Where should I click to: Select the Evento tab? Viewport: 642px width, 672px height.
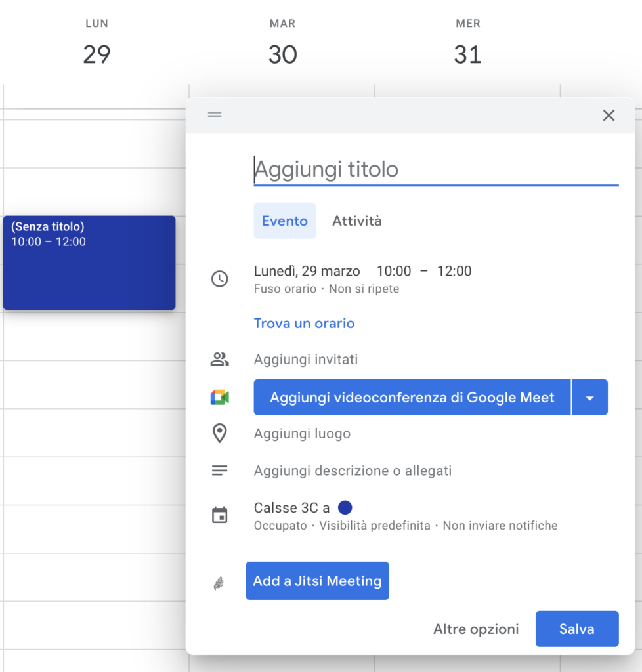(x=285, y=220)
